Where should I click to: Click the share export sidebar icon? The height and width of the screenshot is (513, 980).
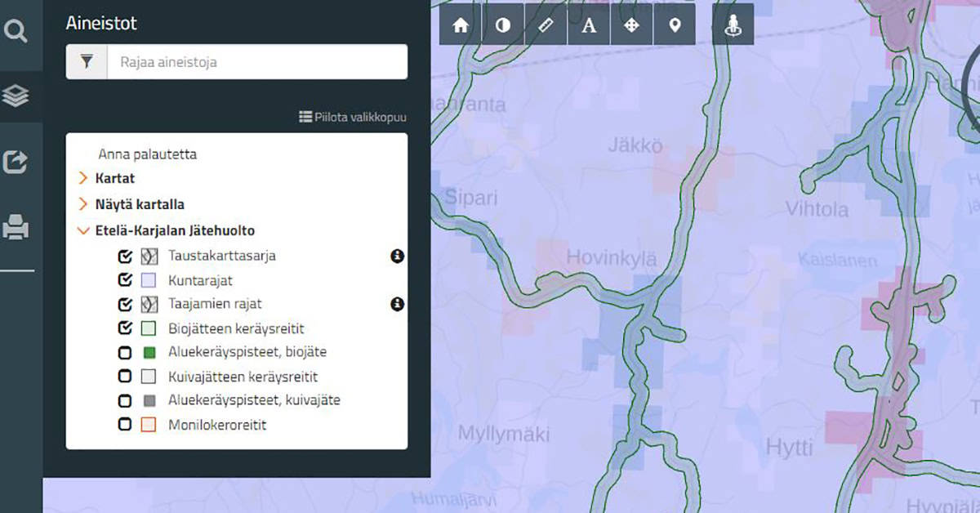pos(16,162)
